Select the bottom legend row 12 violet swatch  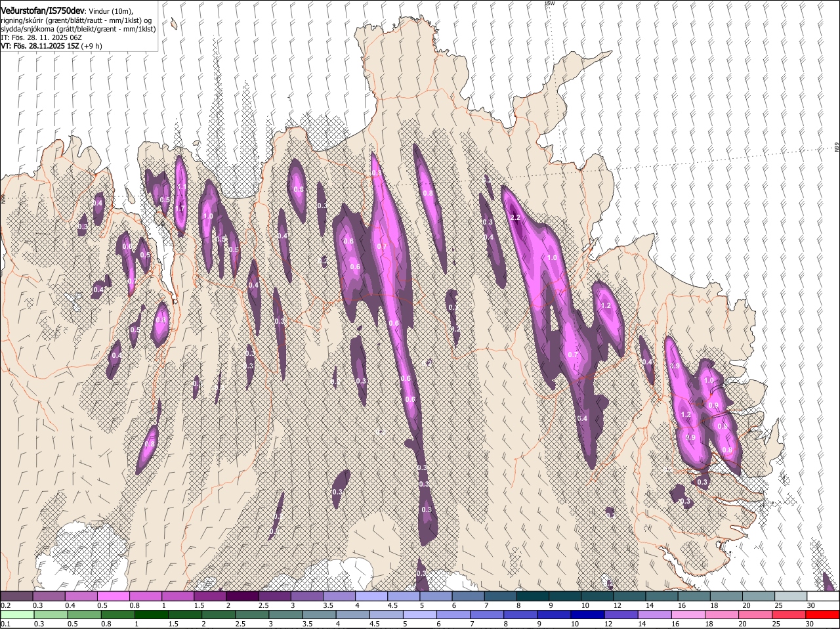[621, 615]
